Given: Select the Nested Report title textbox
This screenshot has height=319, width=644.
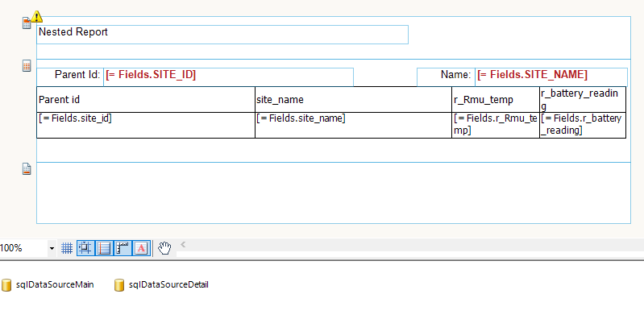Looking at the screenshot, I should pyautogui.click(x=222, y=35).
